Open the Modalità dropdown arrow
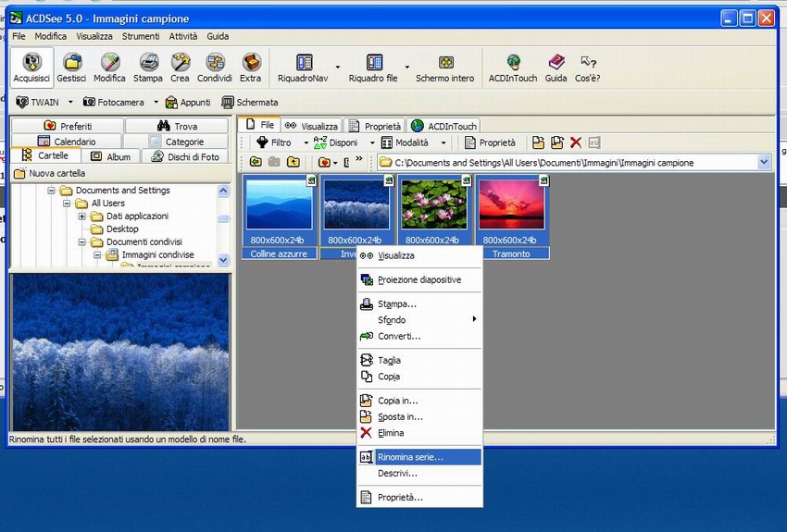 click(443, 142)
